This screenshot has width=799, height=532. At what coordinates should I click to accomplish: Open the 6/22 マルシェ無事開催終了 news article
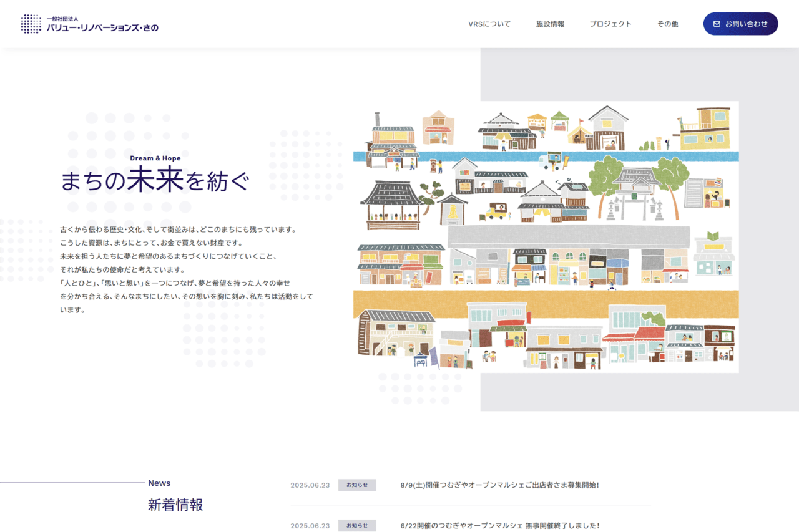(499, 526)
